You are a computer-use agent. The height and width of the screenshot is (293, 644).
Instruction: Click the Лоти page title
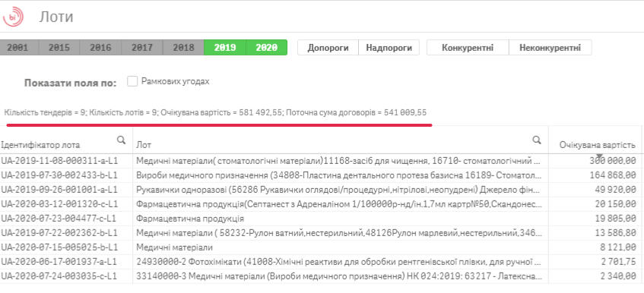tap(56, 17)
